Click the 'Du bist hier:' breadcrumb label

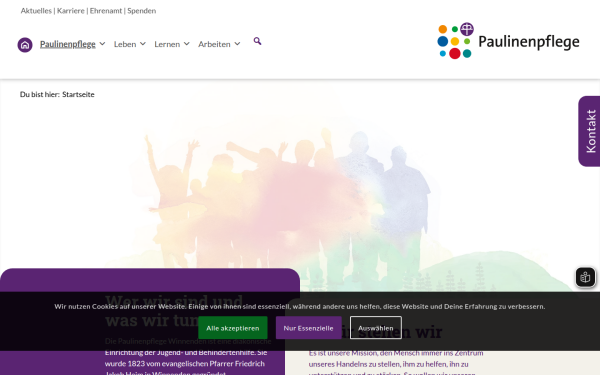tap(40, 95)
